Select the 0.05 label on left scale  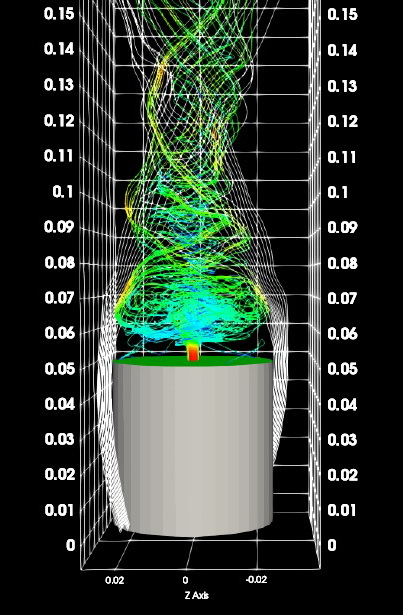click(59, 369)
